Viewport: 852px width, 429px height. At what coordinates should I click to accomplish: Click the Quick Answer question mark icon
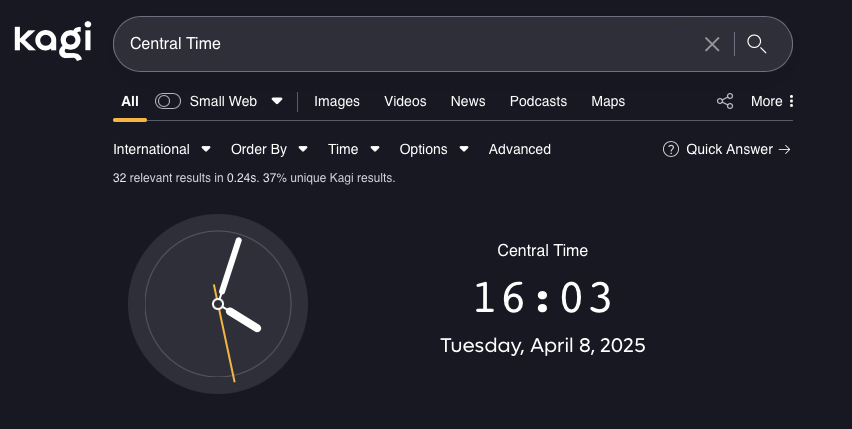[x=671, y=149]
